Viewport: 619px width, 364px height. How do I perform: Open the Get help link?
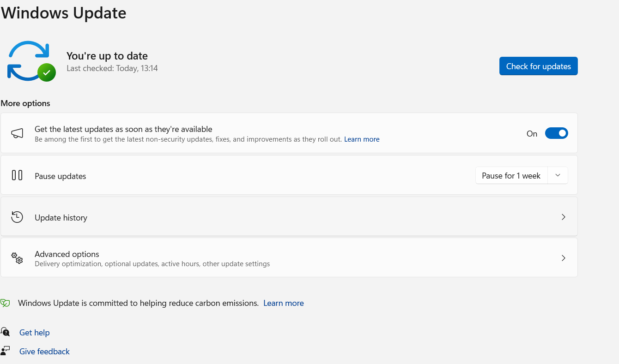pyautogui.click(x=35, y=332)
